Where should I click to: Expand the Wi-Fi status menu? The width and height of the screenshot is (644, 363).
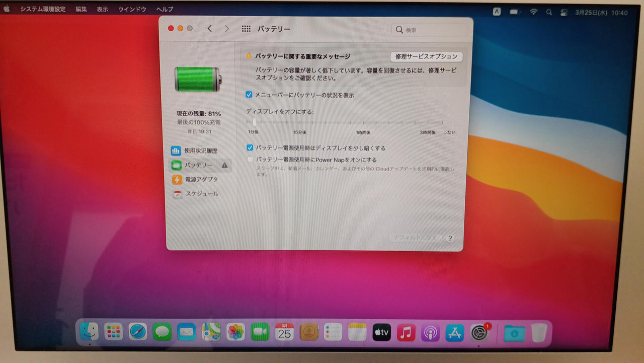pos(533,12)
